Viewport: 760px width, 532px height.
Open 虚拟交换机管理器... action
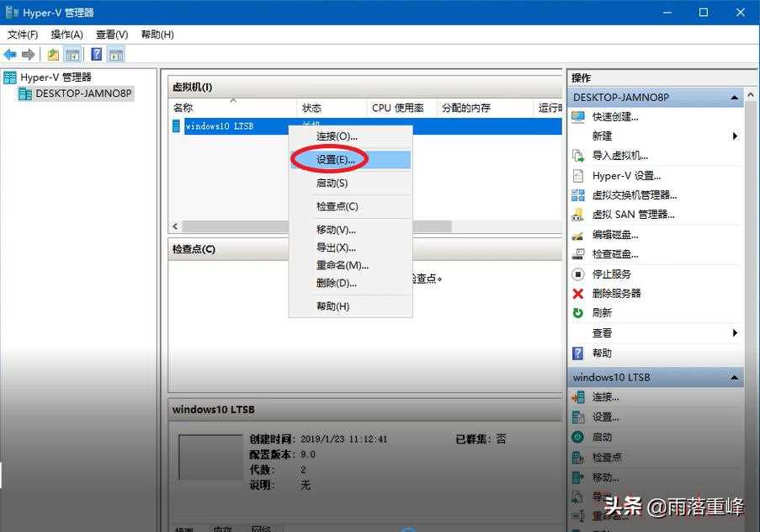(635, 195)
